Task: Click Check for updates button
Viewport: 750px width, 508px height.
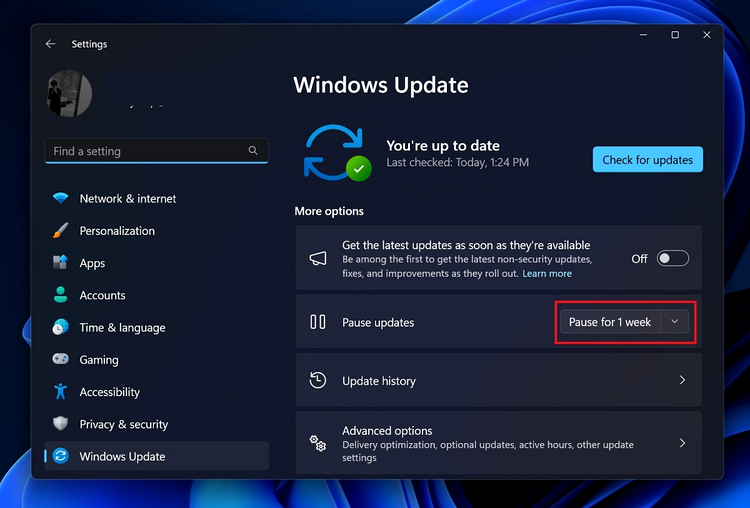Action: point(648,159)
